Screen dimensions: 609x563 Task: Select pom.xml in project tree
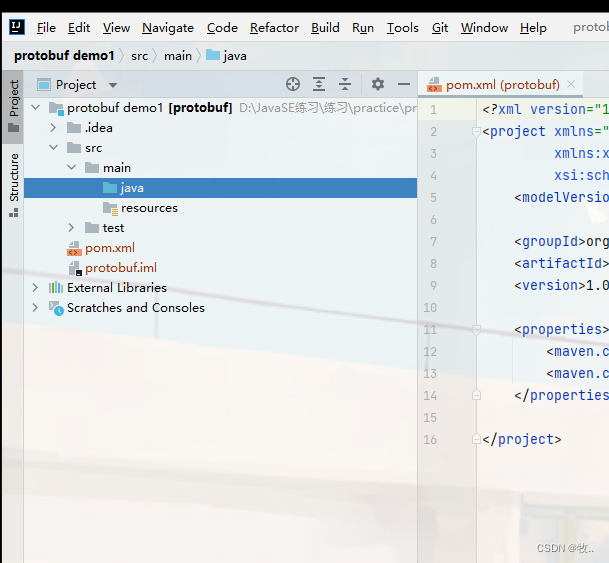pyautogui.click(x=220, y=248)
